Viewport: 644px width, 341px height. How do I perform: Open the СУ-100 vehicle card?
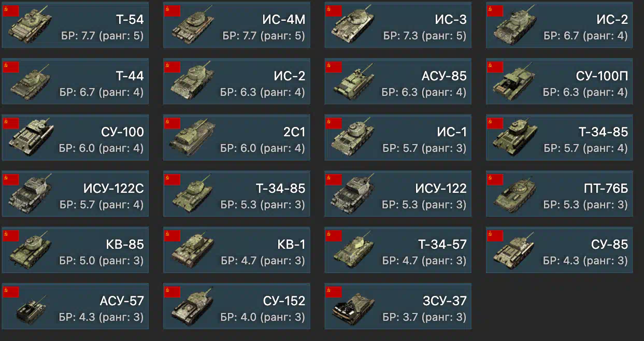75,137
